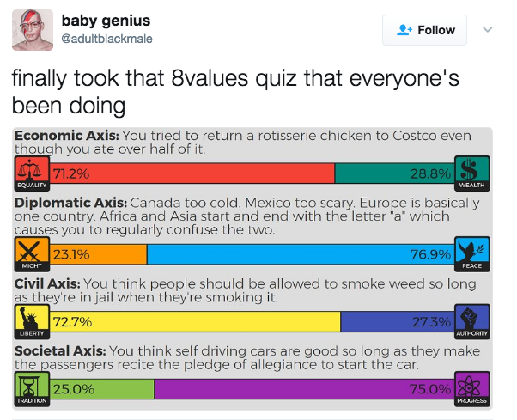This screenshot has height=420, width=517.
Task: Select the Tradition hourglass icon
Action: (32, 389)
